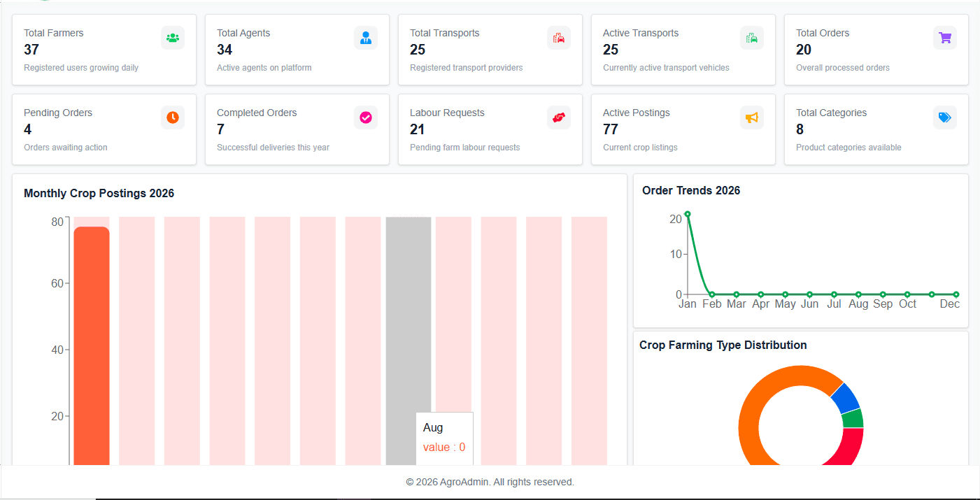Click the Total Farmers group icon

[x=173, y=38]
